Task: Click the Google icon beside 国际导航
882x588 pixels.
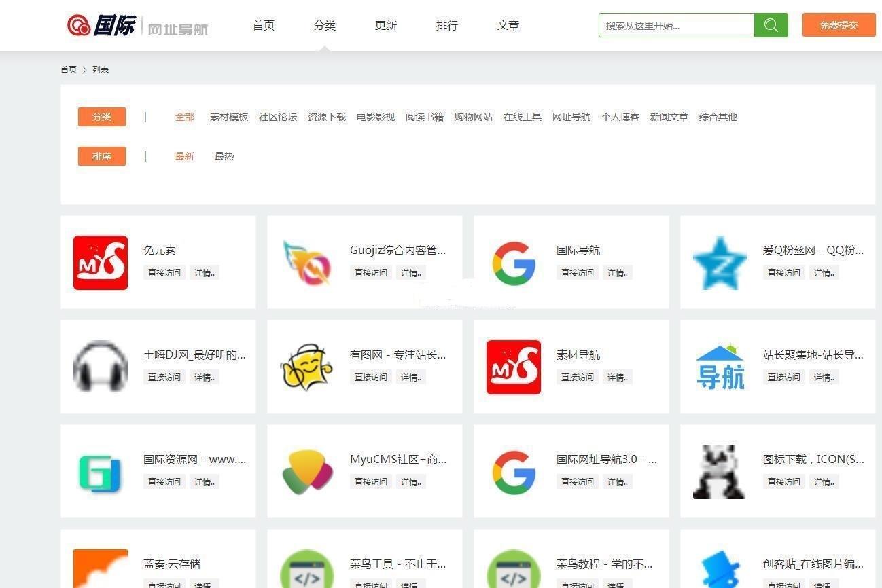Action: [x=513, y=262]
